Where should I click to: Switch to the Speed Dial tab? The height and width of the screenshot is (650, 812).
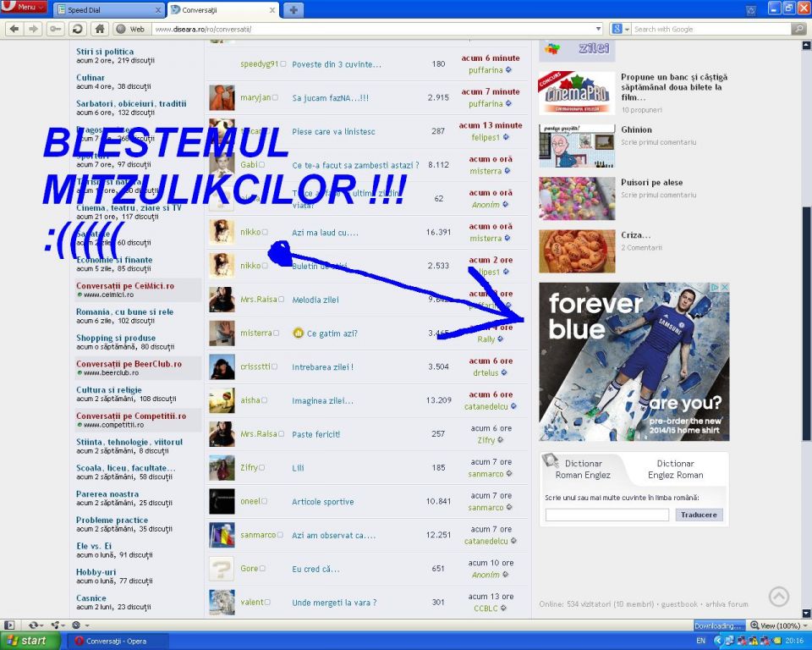pos(108,10)
